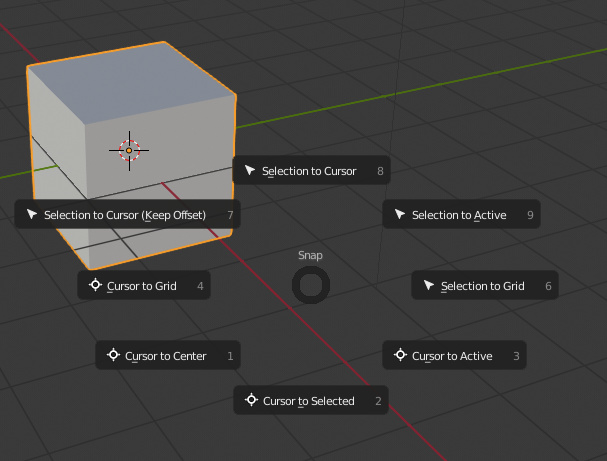
Task: Click the 3D cursor on the cube
Action: (x=129, y=151)
